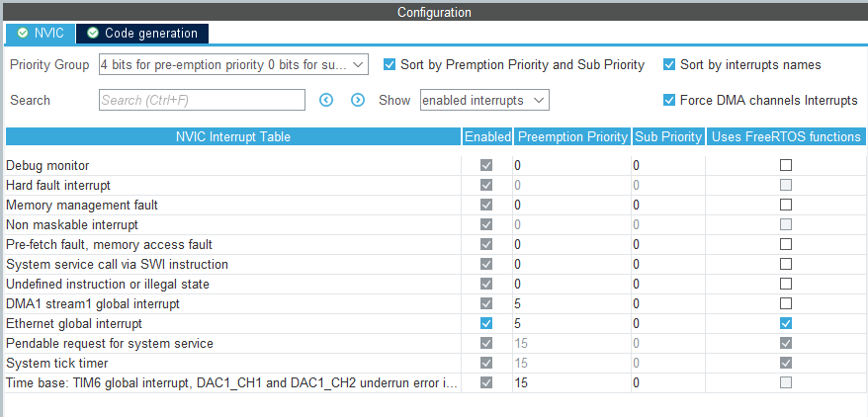Click the NVIC Interrupt Table column header

(x=233, y=136)
